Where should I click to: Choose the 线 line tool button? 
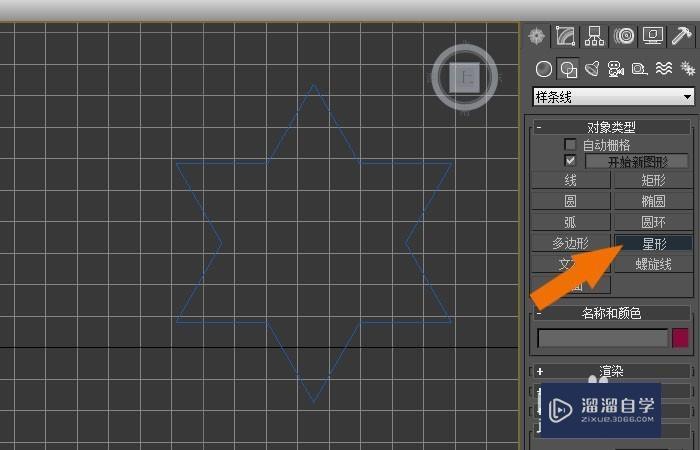(571, 180)
